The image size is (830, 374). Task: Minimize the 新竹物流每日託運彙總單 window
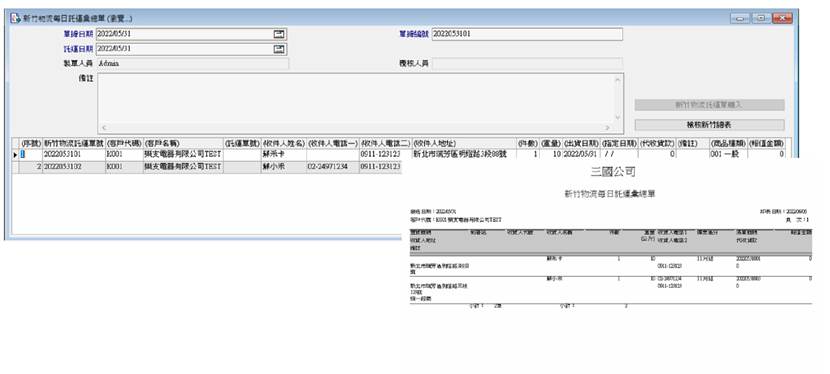[739, 19]
